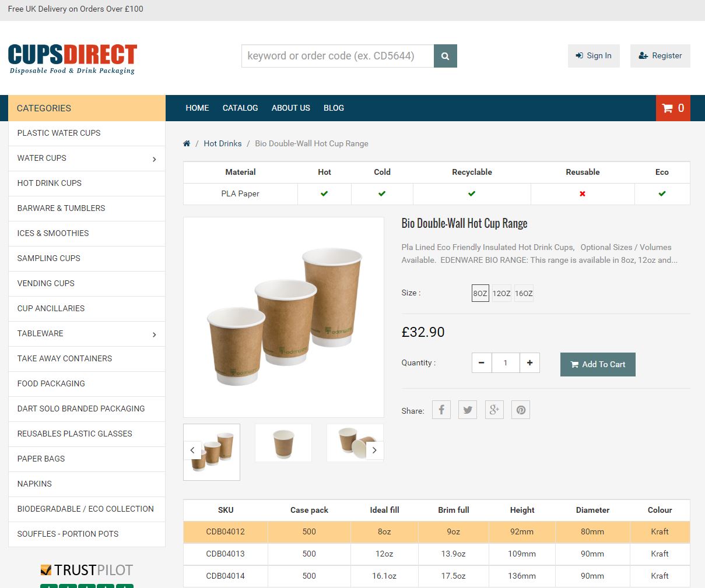Select the 8OZ size option
Image resolution: width=705 pixels, height=588 pixels.
point(480,293)
